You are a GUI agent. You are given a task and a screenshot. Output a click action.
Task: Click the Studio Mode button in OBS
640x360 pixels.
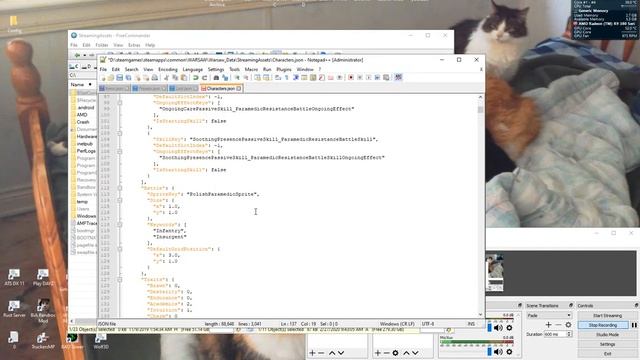pos(607,335)
